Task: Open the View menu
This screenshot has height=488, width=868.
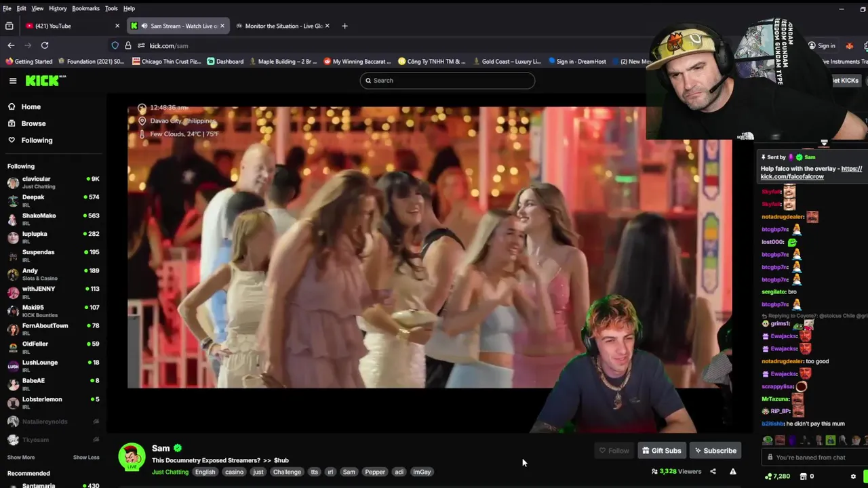Action: coord(37,8)
